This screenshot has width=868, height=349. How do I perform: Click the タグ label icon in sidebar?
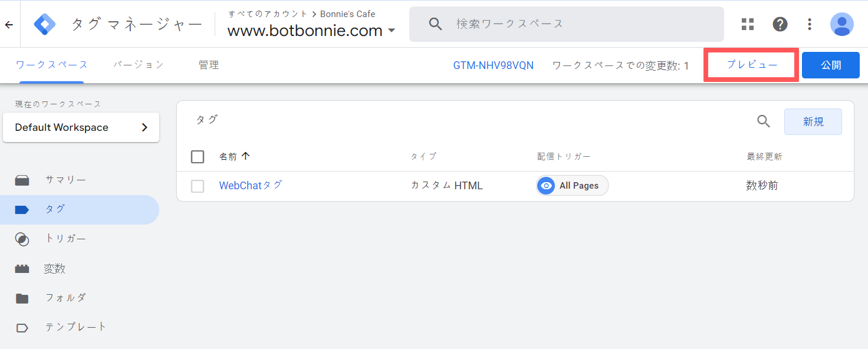tap(22, 210)
